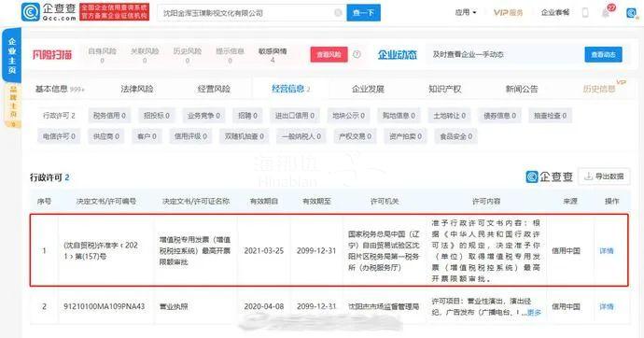Open the notification bell with red badge
The width and height of the screenshot is (644, 338).
click(x=607, y=12)
